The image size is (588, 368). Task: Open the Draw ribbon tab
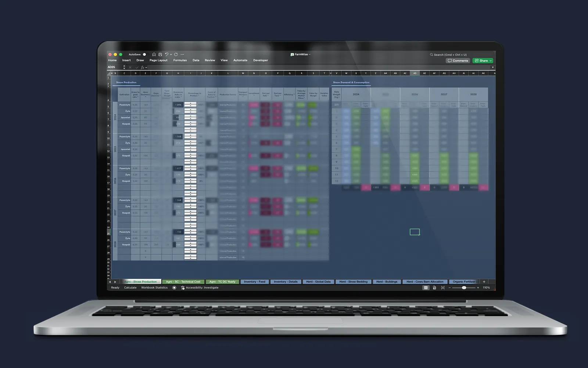pyautogui.click(x=140, y=60)
